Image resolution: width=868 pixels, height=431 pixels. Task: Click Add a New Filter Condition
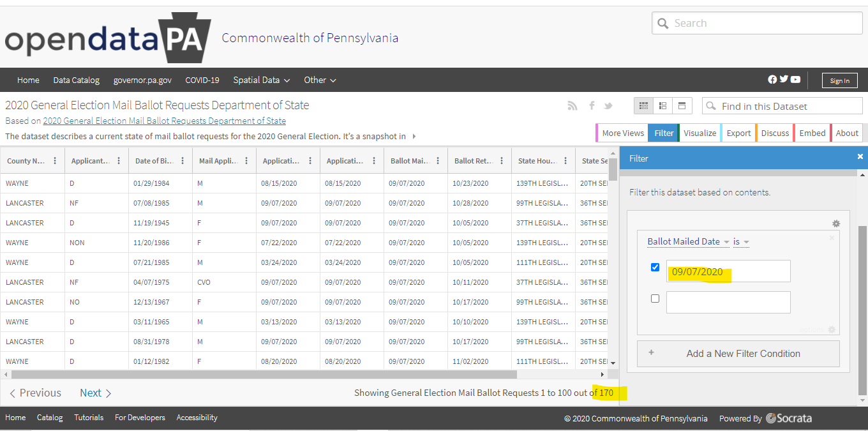[738, 354]
